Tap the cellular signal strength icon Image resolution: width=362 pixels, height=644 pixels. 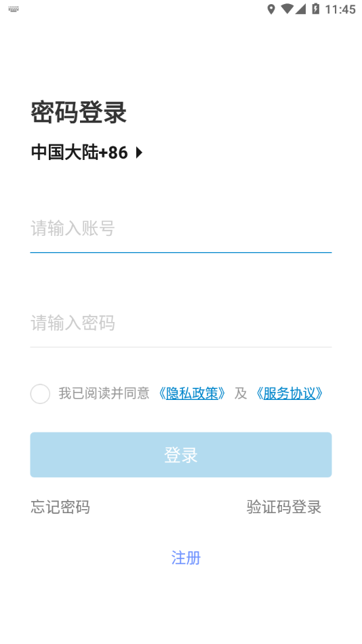tap(300, 9)
